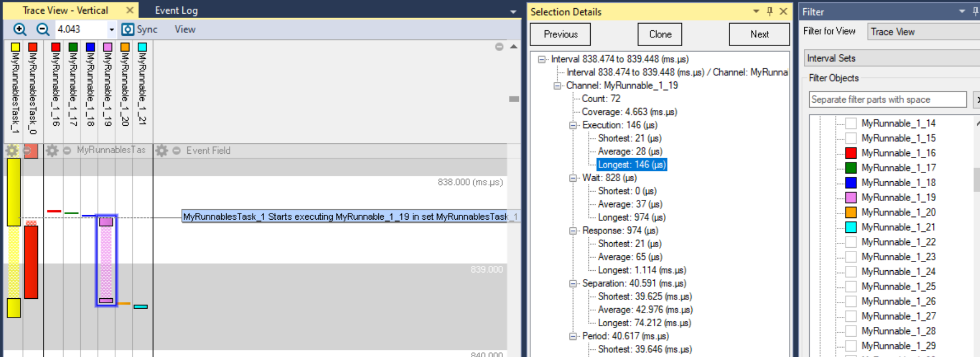Open the zoom level dropdown arrow
Viewport: 980px width, 357px height.
(x=111, y=30)
